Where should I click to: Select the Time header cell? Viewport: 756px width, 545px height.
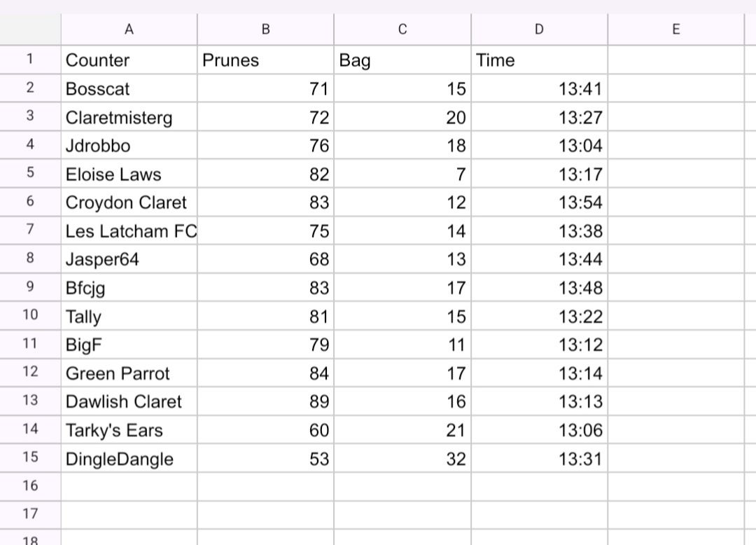[x=539, y=60]
